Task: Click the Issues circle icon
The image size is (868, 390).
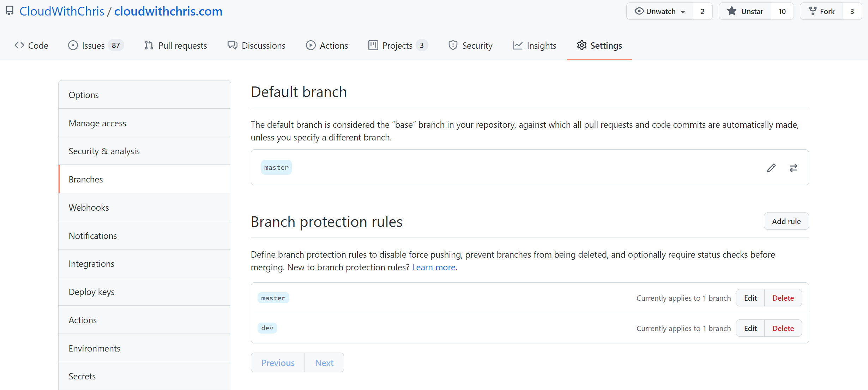Action: click(73, 45)
